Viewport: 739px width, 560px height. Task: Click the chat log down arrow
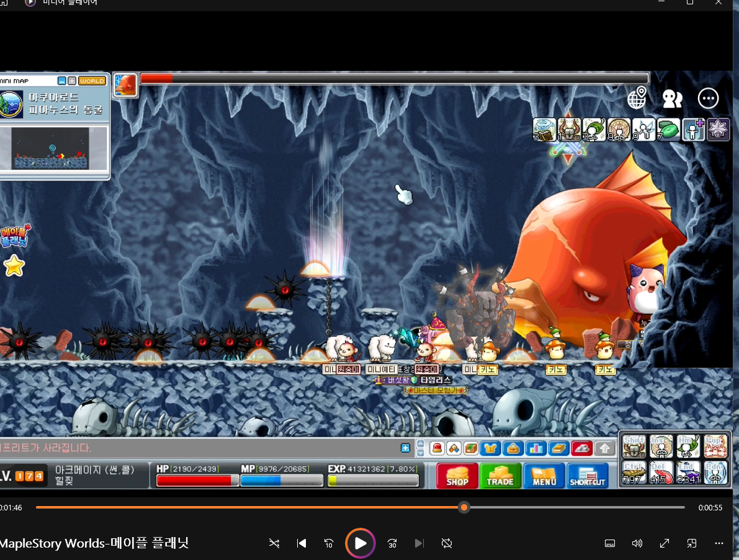pos(421,453)
